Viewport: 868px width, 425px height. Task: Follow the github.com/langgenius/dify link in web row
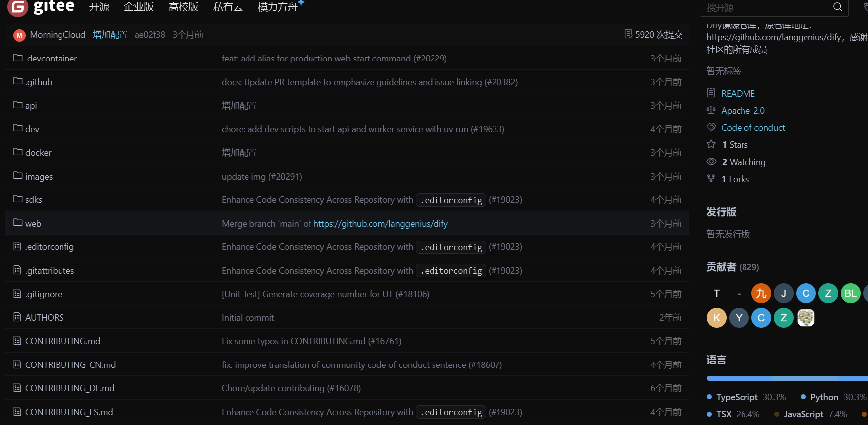pyautogui.click(x=380, y=224)
